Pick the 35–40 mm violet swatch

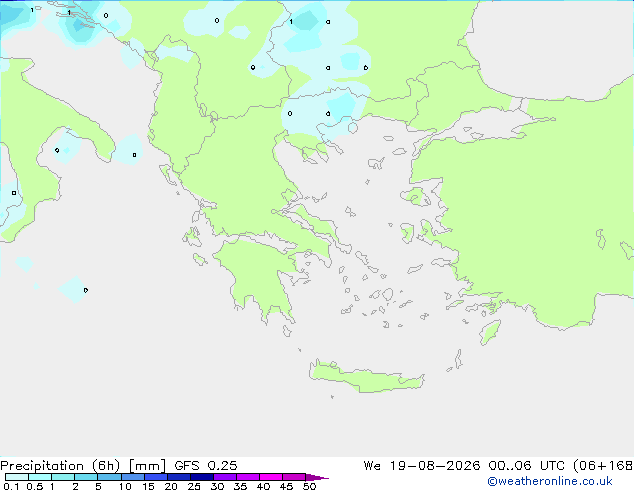tap(248, 477)
